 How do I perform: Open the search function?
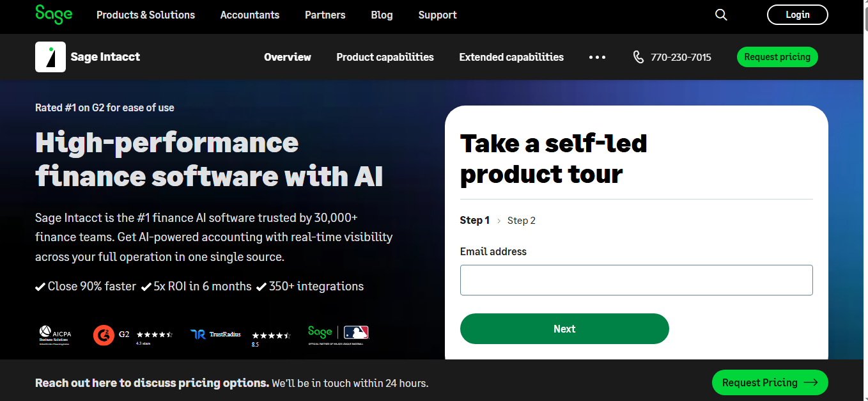(721, 14)
